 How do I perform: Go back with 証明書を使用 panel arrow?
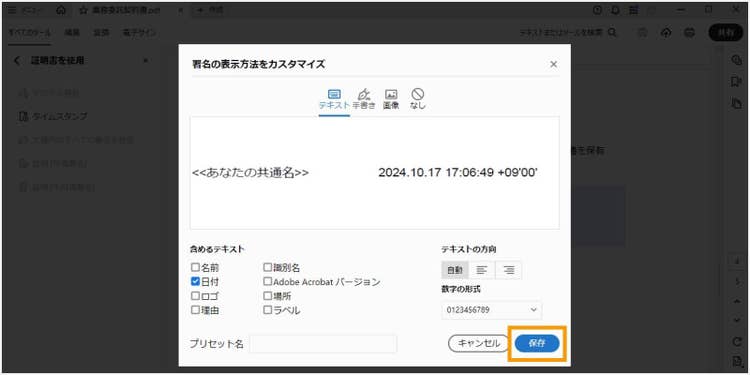point(17,61)
